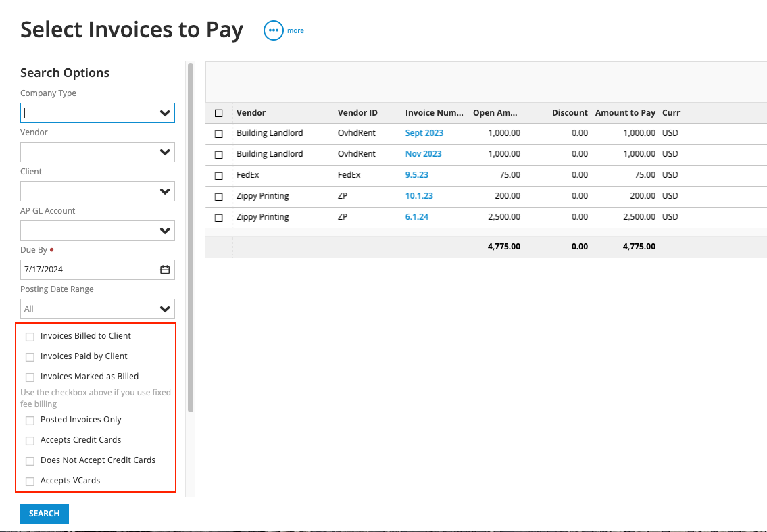The height and width of the screenshot is (532, 767).
Task: Sort by Invoice Number column header
Action: 435,113
